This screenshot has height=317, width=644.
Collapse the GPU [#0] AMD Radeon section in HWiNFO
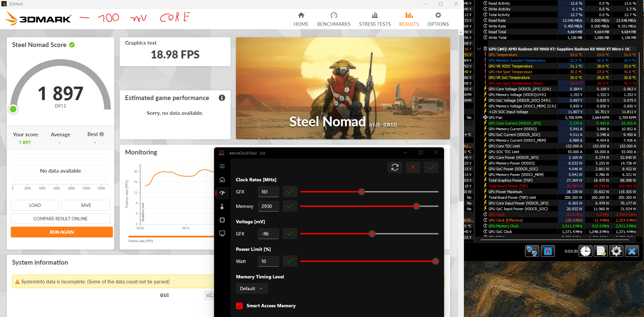479,49
